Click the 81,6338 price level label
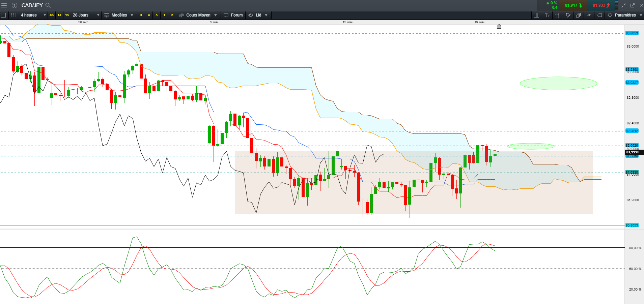The image size is (644, 304). pyautogui.click(x=632, y=172)
